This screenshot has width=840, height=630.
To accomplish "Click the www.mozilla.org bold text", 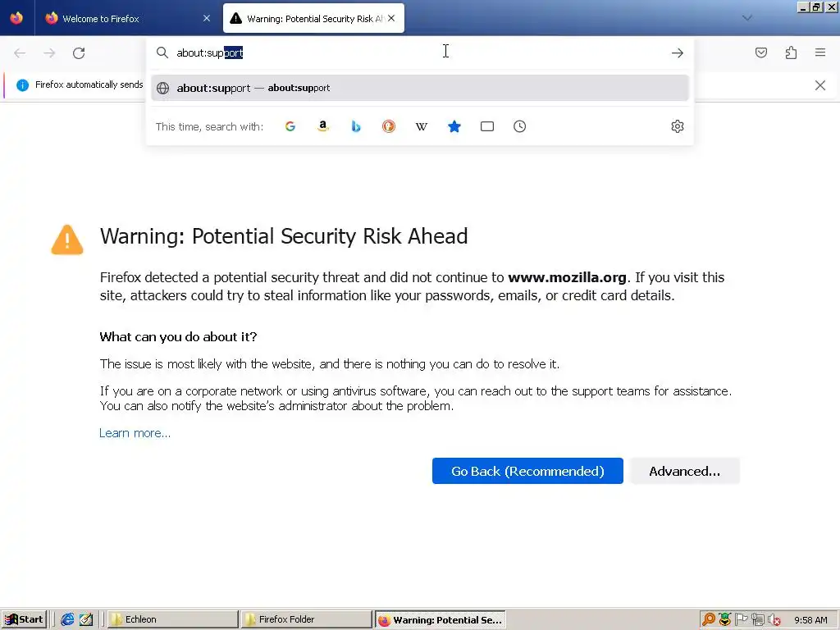I will [567, 277].
